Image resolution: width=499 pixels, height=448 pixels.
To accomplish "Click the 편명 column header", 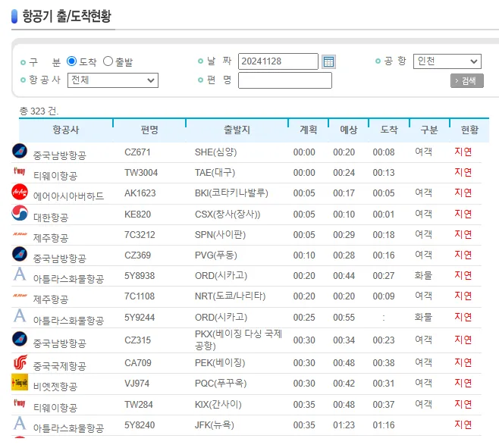I will [149, 130].
